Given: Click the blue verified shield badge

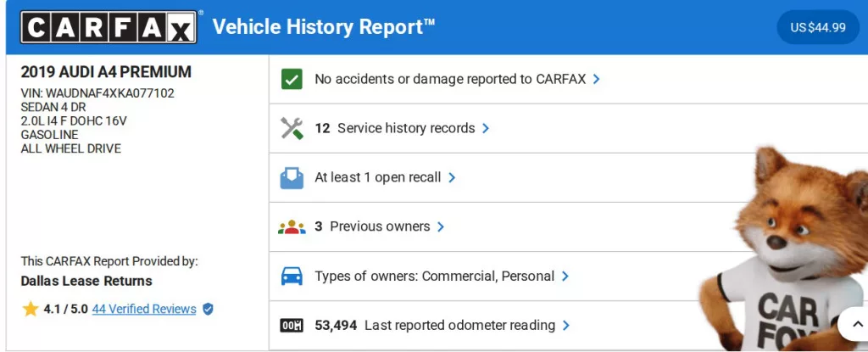Looking at the screenshot, I should [209, 309].
